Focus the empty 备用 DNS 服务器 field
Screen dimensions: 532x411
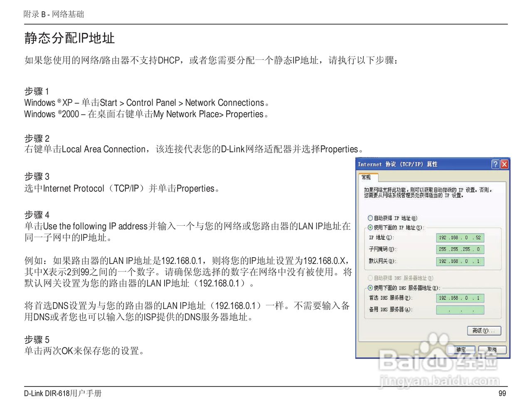[x=460, y=310]
